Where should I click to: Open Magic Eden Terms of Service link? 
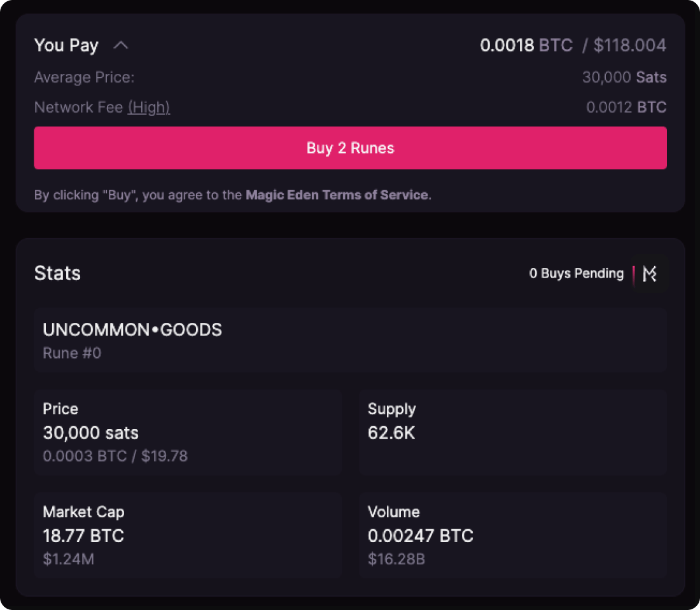(x=337, y=195)
